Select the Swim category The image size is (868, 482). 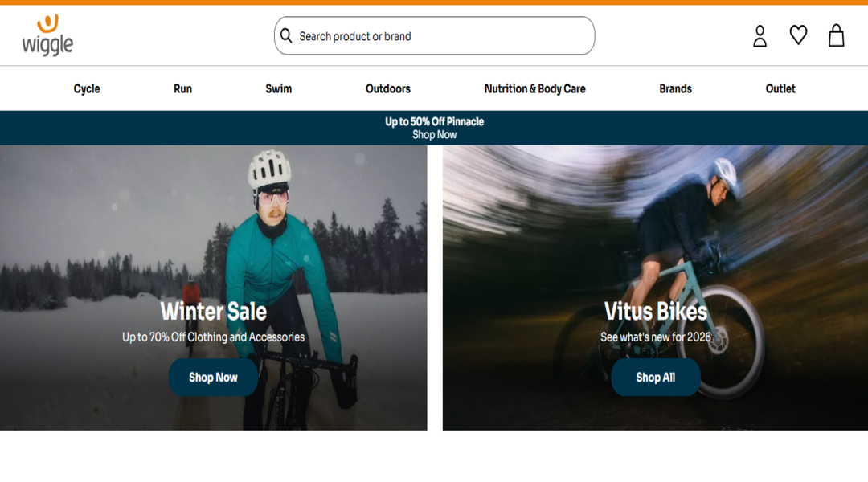pos(278,89)
